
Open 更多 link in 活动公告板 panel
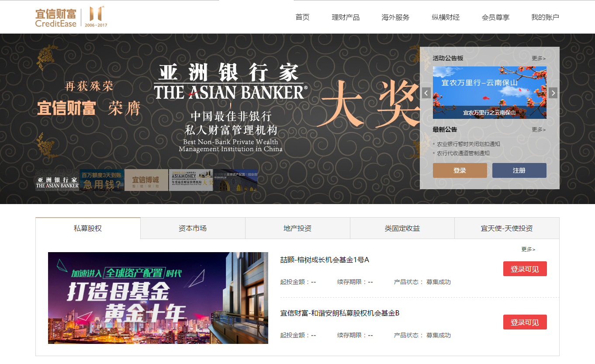538,58
